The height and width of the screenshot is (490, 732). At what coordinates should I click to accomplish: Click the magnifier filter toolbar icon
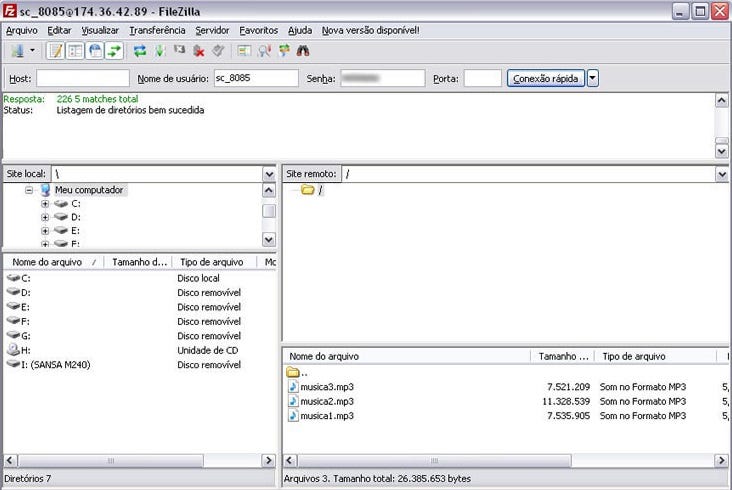[x=264, y=50]
